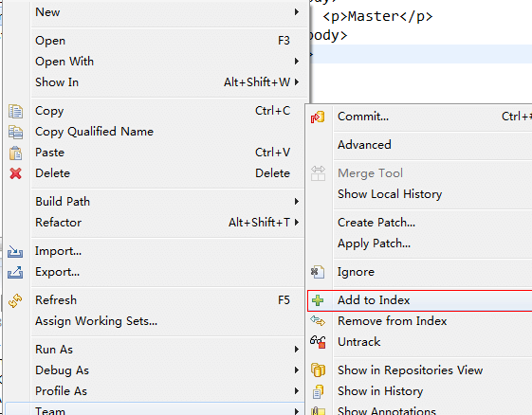The height and width of the screenshot is (415, 532).
Task: Choose Assign Working Sets menu entry
Action: coord(96,321)
